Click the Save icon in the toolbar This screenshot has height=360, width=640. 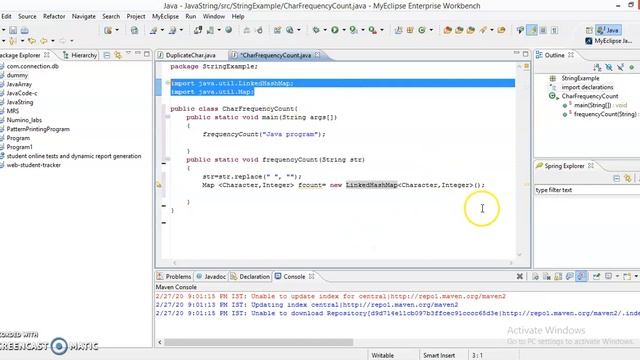click(x=13, y=30)
